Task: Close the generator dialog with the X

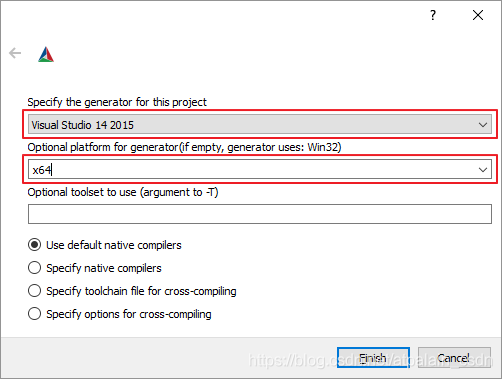Action: 478,15
